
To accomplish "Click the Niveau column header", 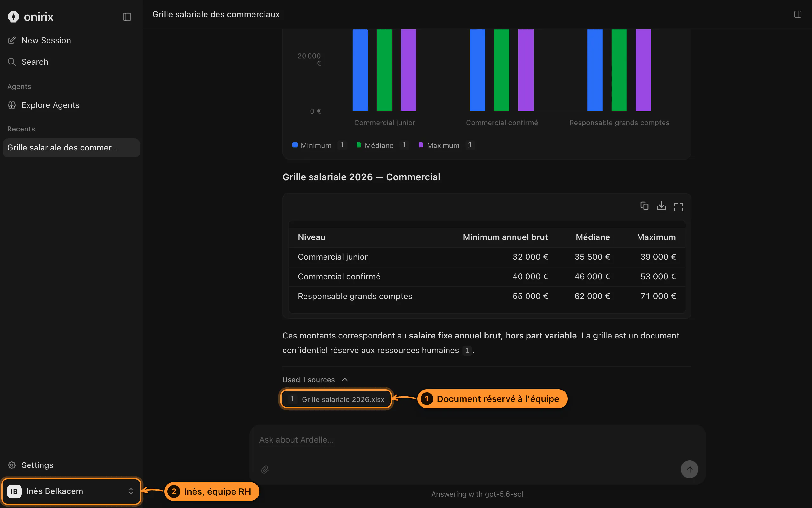I will point(311,237).
